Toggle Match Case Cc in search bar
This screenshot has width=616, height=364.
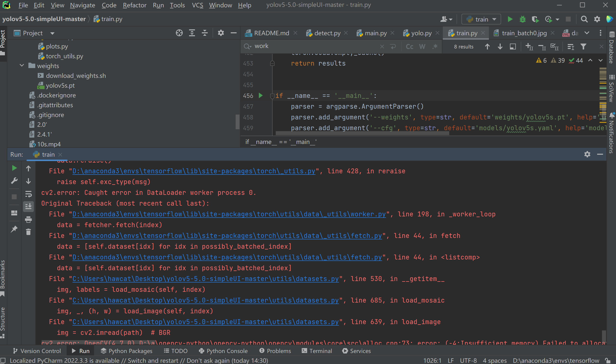(409, 47)
